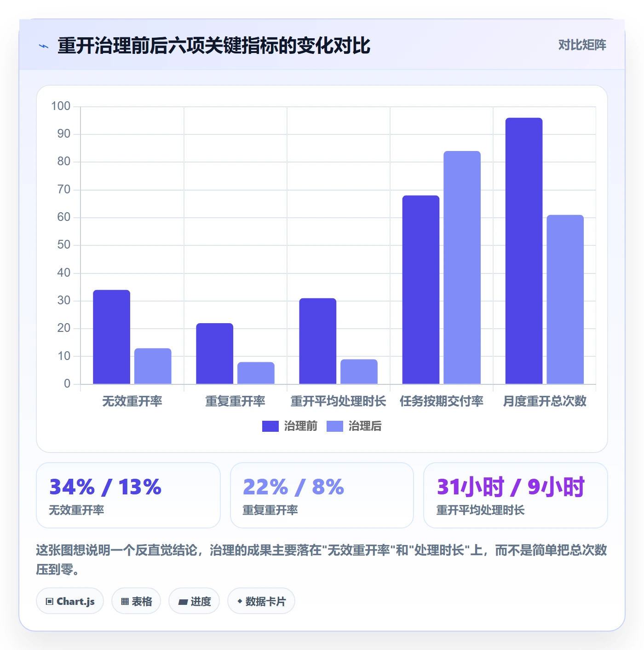
Task: Click the 数据卡片 tag chip
Action: [261, 601]
